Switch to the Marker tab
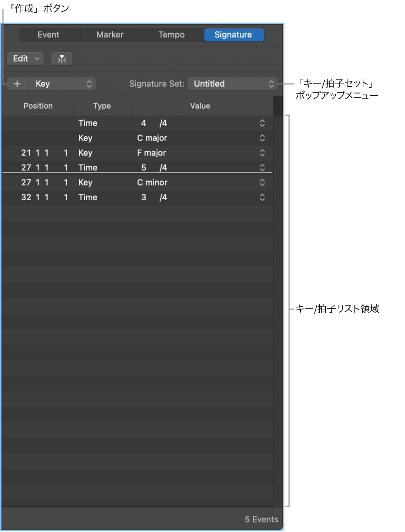Image resolution: width=405 pixels, height=532 pixels. 110,34
